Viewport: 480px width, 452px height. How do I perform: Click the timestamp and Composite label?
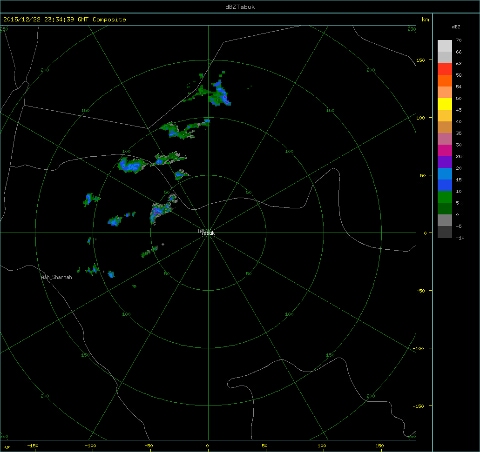65,19
